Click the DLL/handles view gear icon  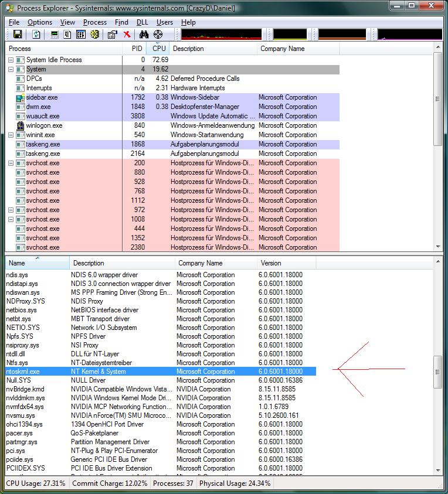(x=94, y=35)
